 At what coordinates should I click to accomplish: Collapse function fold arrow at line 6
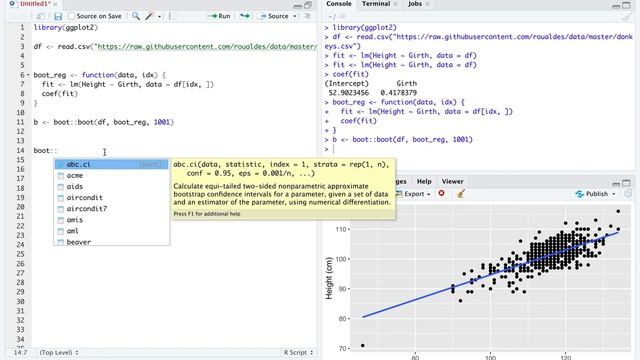28,75
